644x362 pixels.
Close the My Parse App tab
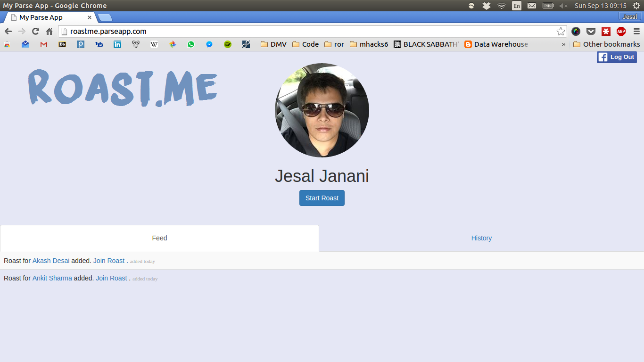tap(90, 17)
